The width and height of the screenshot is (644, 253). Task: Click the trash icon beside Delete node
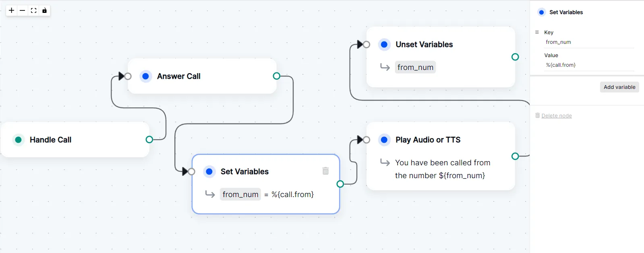pyautogui.click(x=537, y=115)
